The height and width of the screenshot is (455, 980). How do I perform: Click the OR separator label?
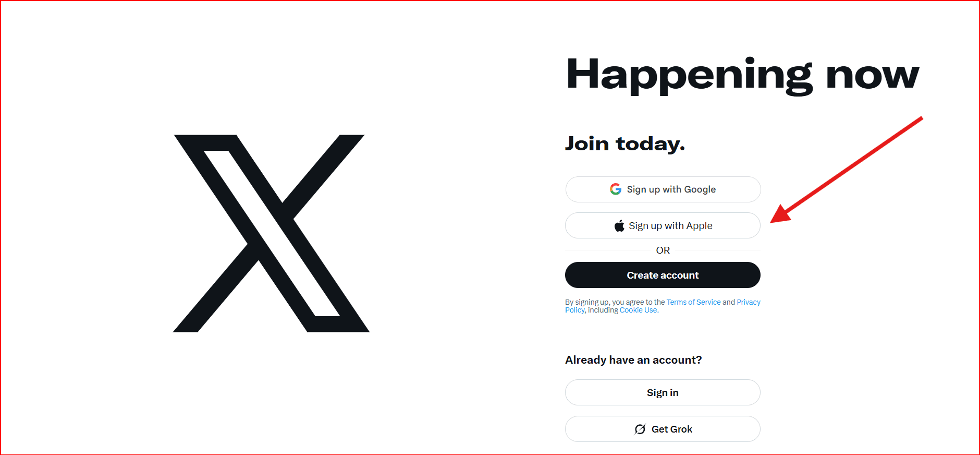pos(663,250)
